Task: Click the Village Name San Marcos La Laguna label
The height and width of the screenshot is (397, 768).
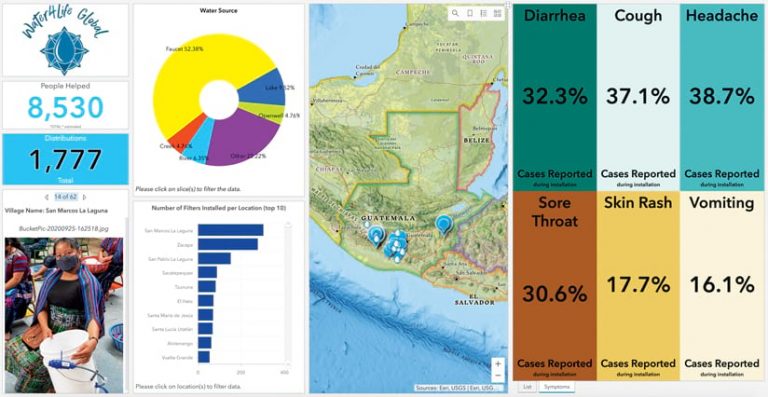Action: [56, 211]
